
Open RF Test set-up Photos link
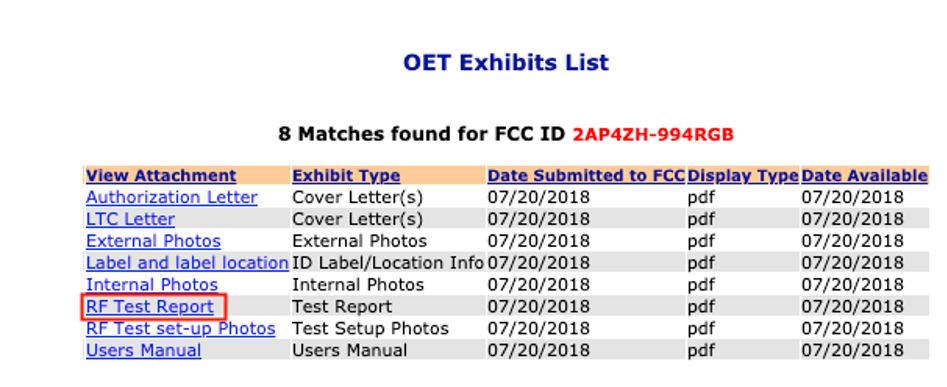(x=181, y=328)
